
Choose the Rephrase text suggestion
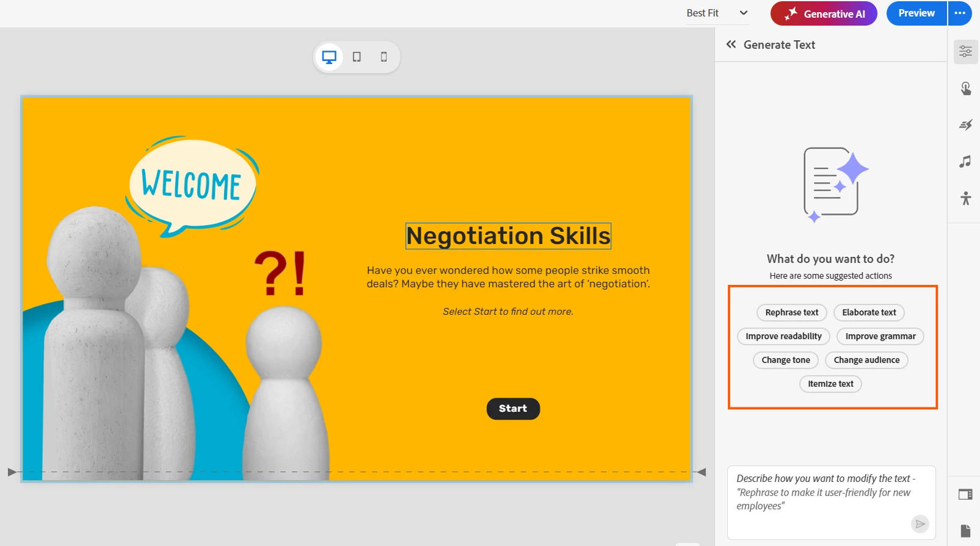(792, 312)
